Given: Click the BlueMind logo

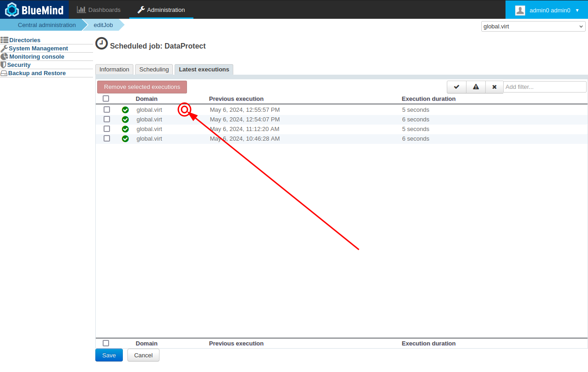Looking at the screenshot, I should click(34, 10).
